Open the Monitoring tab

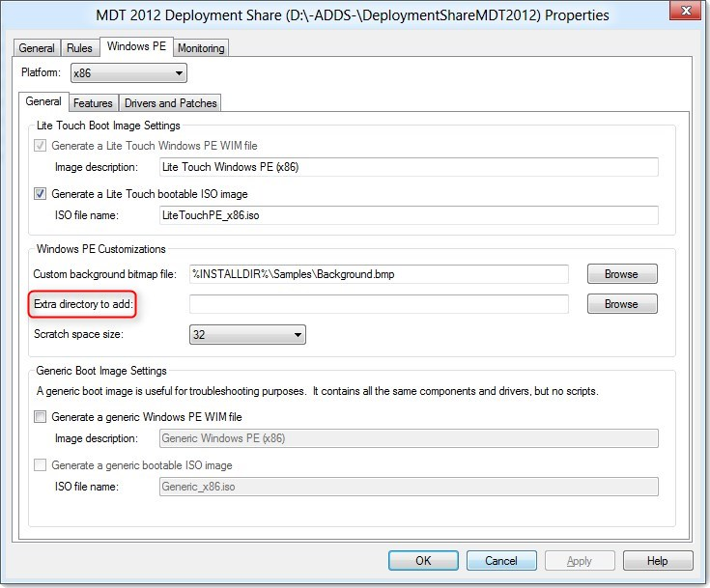click(201, 48)
